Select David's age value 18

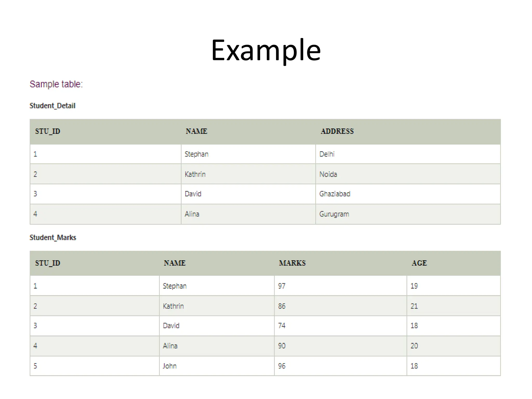[x=414, y=326]
